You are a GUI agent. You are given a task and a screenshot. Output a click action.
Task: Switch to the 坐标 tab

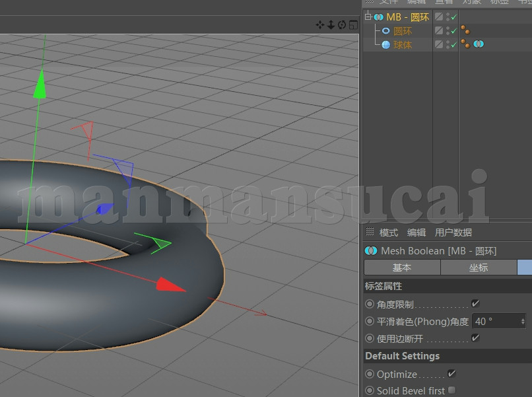[479, 268]
